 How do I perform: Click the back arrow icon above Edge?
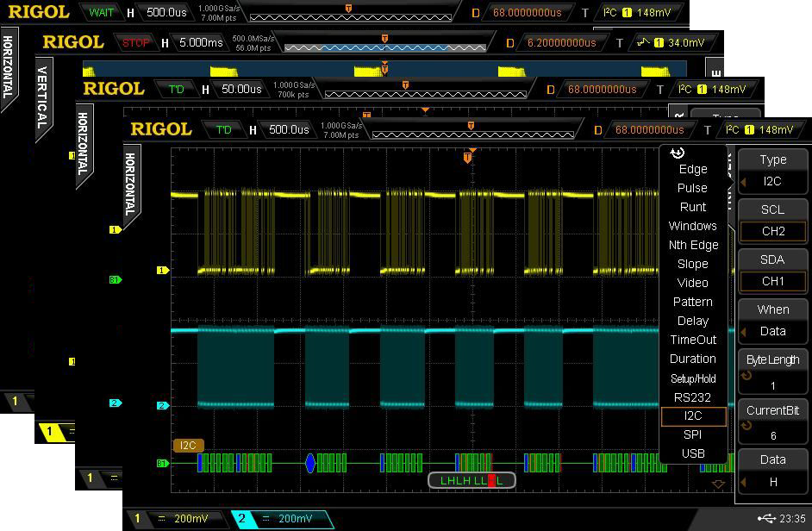point(678,153)
